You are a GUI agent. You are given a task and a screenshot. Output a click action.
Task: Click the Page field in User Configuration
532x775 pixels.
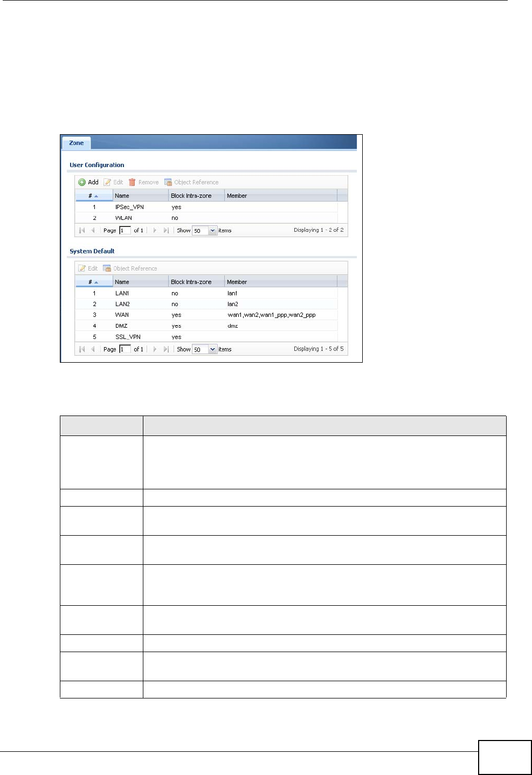(x=125, y=230)
